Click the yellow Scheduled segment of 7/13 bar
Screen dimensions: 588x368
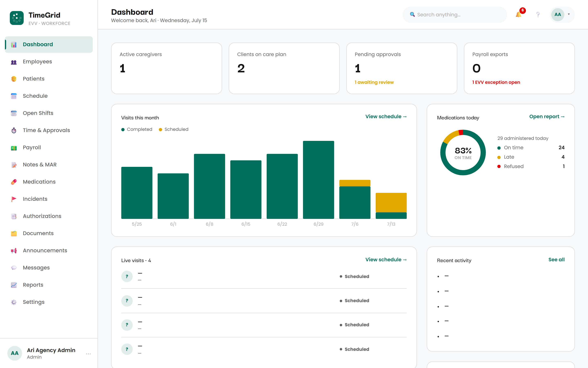point(391,202)
